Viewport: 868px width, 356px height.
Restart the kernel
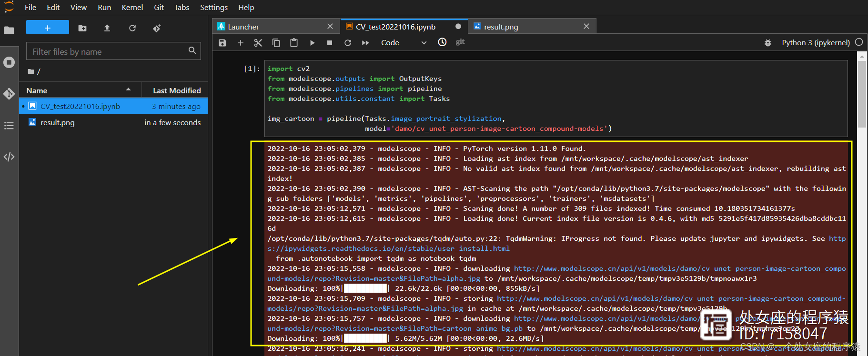348,43
